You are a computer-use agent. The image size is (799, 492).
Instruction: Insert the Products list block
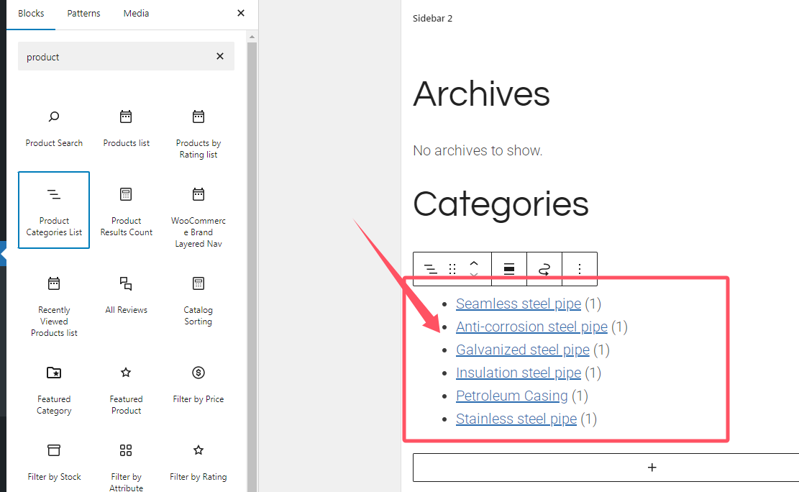[126, 128]
